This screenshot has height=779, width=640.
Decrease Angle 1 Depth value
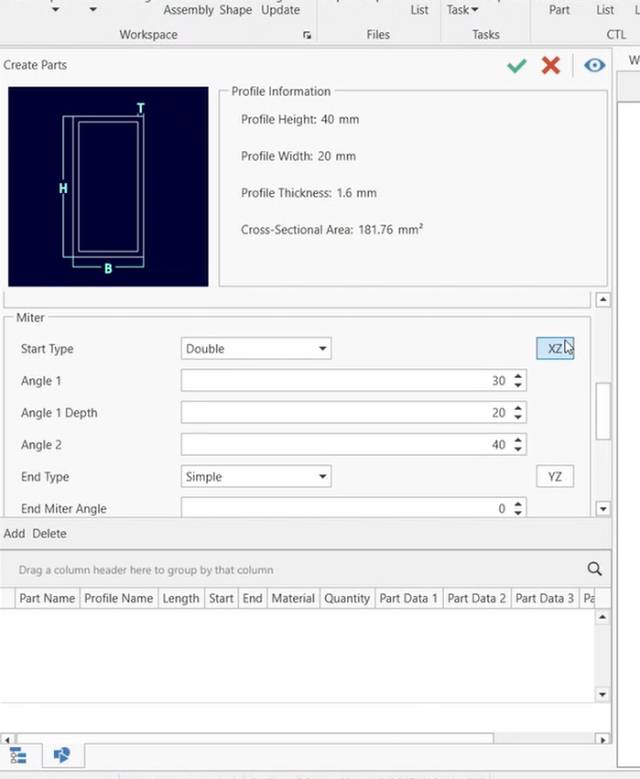coord(518,417)
